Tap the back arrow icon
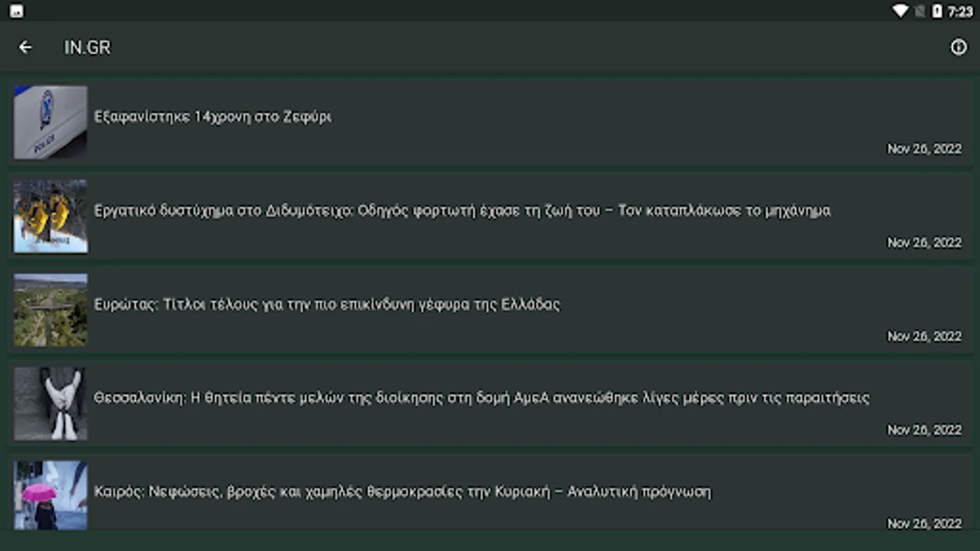The width and height of the screenshot is (980, 551). pos(25,47)
